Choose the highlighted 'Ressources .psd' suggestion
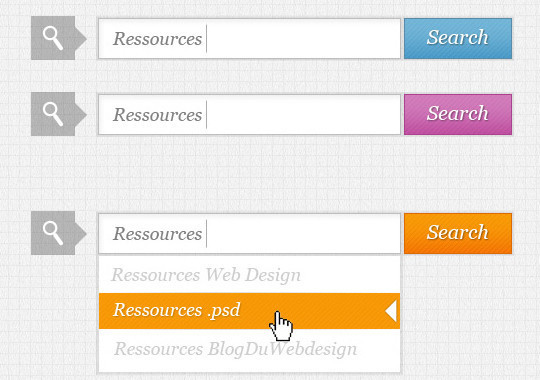The image size is (540, 380). [249, 311]
